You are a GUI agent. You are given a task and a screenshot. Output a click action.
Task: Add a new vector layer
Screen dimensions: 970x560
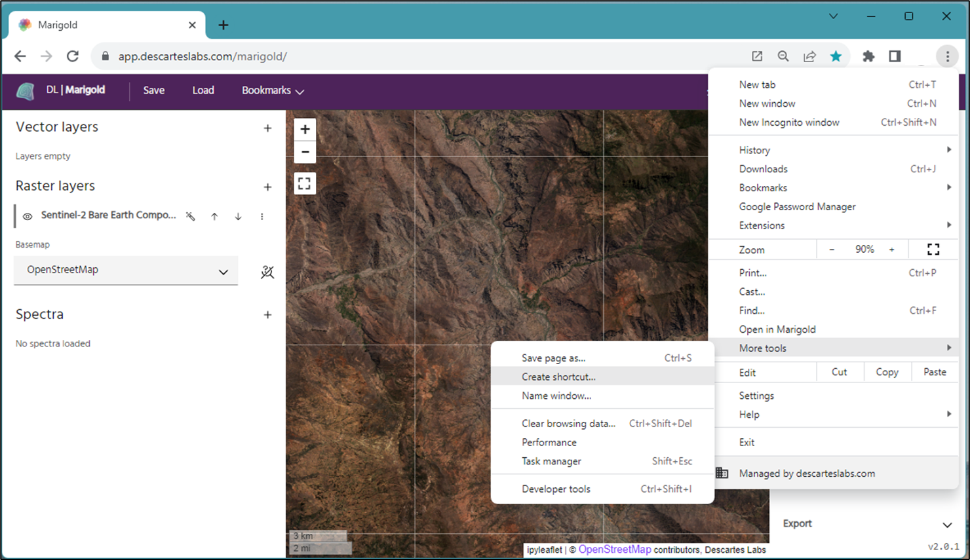pos(267,128)
